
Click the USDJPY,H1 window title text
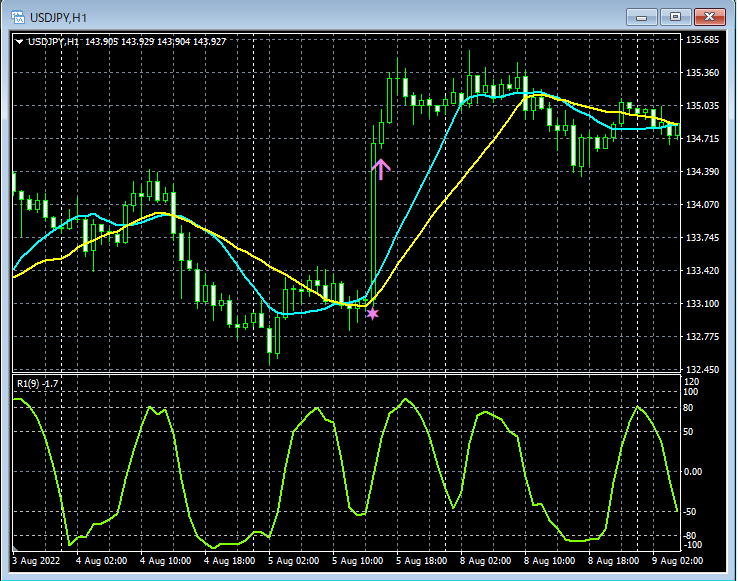[x=58, y=18]
